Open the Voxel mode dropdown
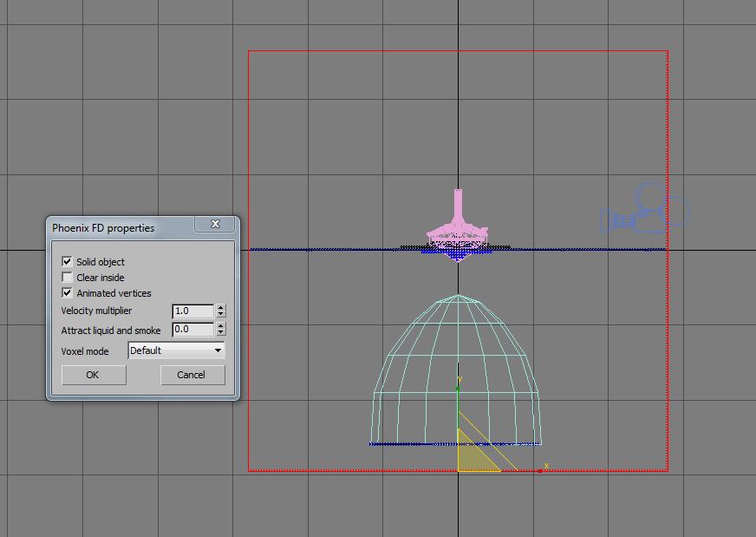Image resolution: width=756 pixels, height=537 pixels. point(177,350)
